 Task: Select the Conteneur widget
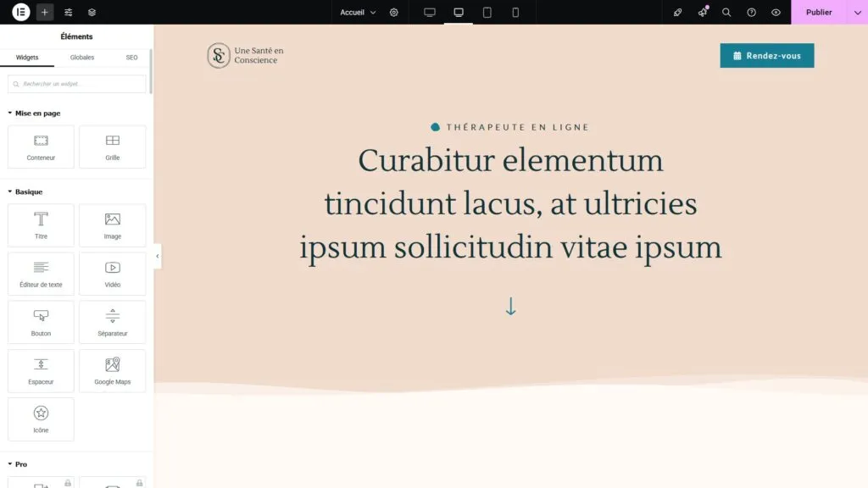coord(40,146)
